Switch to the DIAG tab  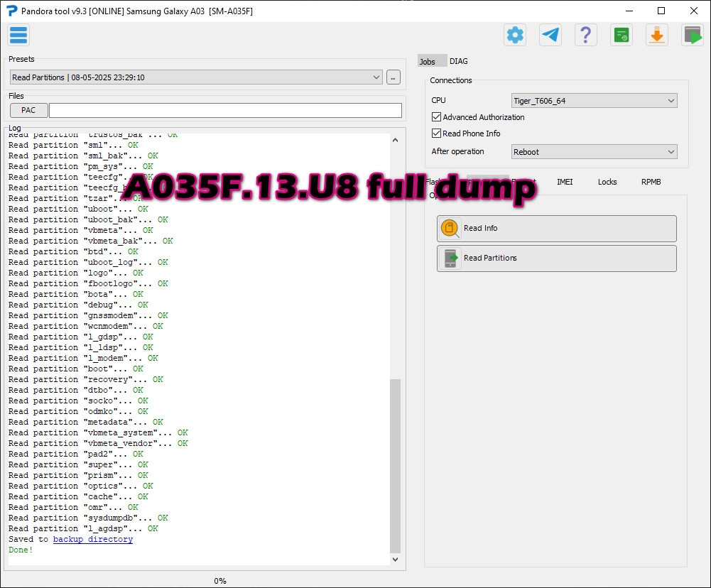[458, 61]
